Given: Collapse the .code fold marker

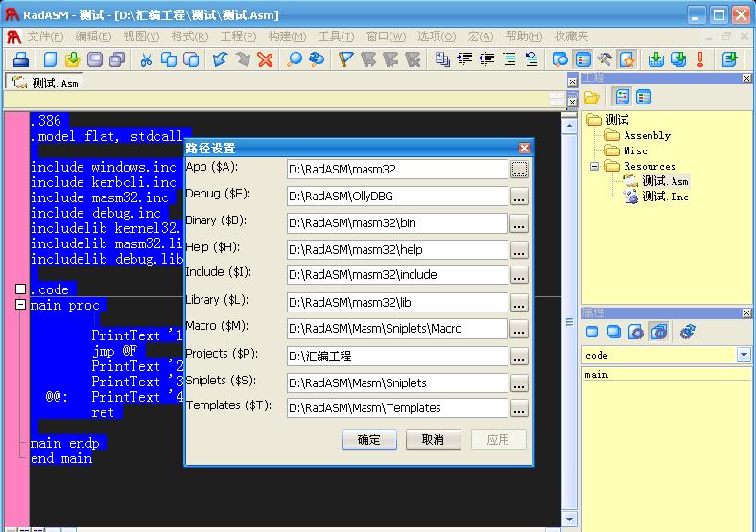Looking at the screenshot, I should point(20,289).
